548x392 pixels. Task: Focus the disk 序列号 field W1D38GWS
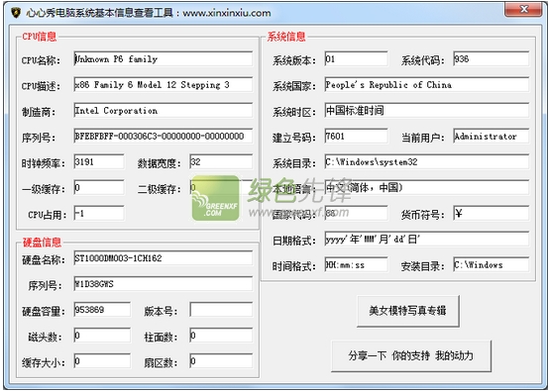click(x=163, y=284)
